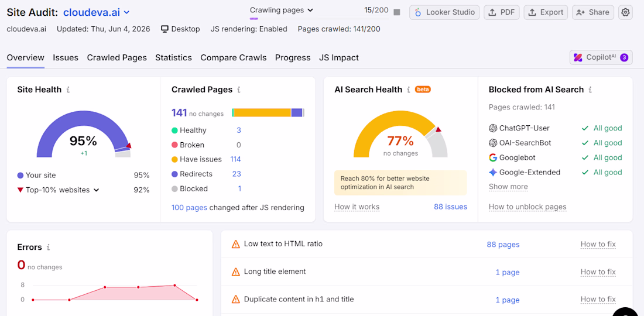
Task: Go to the Progress tab
Action: [x=292, y=58]
